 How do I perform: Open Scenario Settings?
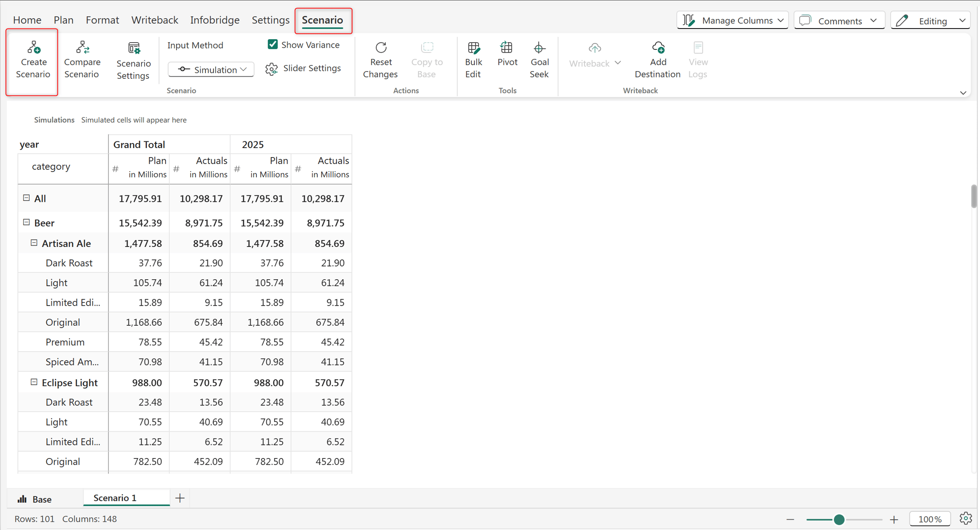[133, 61]
